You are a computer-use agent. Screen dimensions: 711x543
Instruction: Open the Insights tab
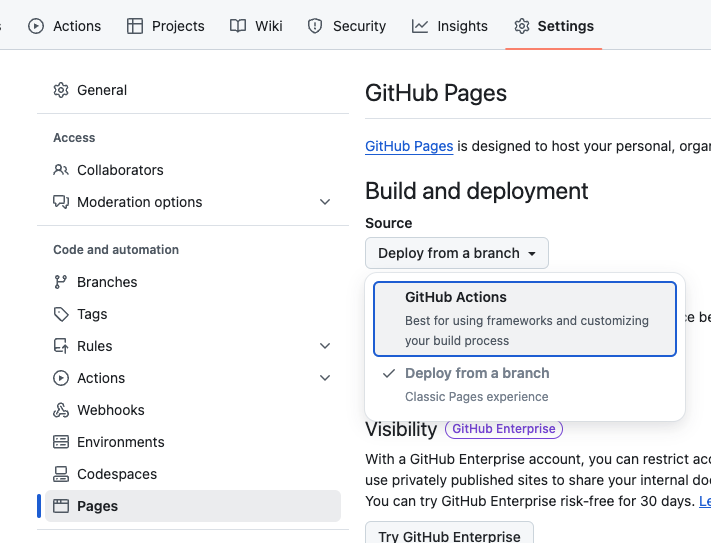pyautogui.click(x=450, y=26)
